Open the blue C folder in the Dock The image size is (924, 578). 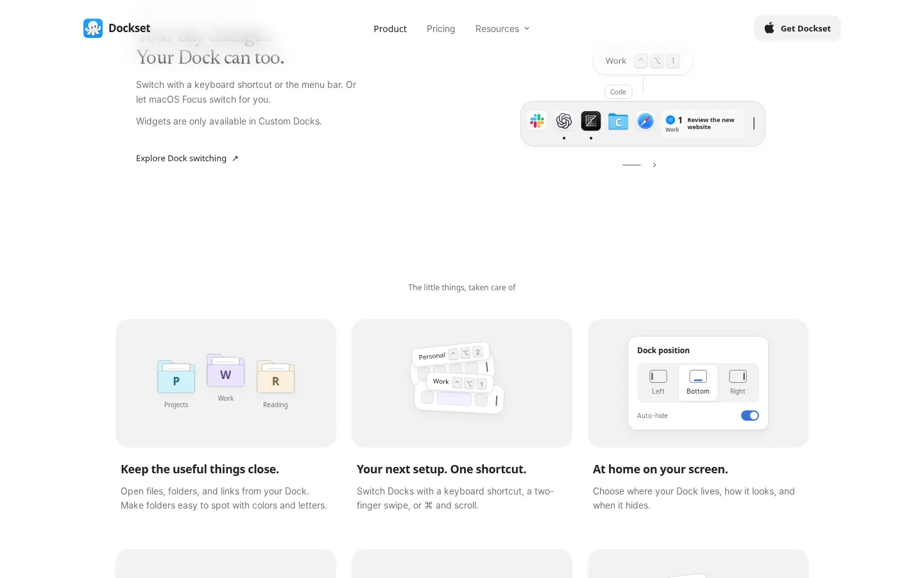click(618, 121)
